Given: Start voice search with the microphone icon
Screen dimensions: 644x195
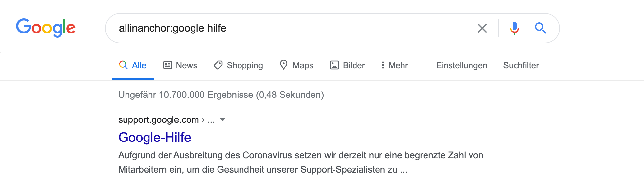Looking at the screenshot, I should point(514,28).
